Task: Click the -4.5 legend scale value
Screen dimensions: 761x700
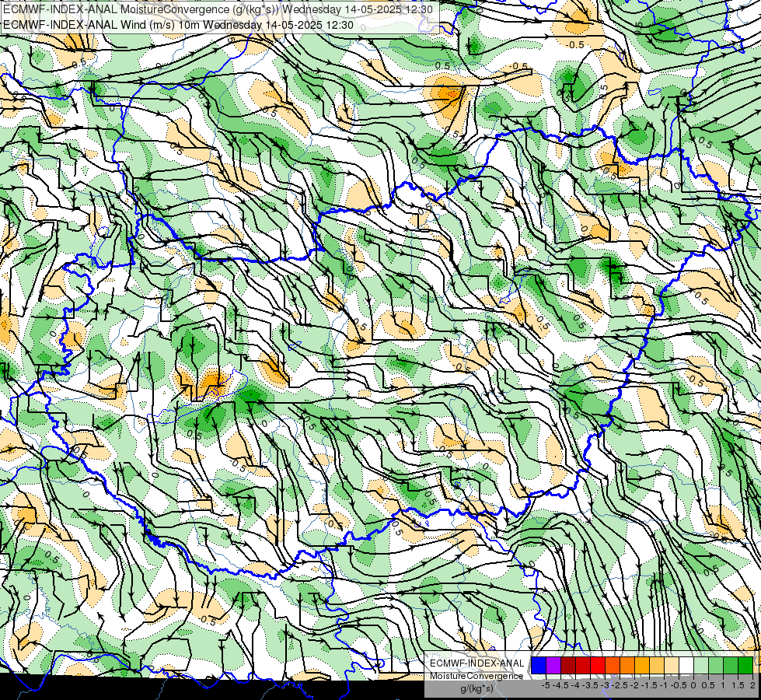Action: point(560,685)
